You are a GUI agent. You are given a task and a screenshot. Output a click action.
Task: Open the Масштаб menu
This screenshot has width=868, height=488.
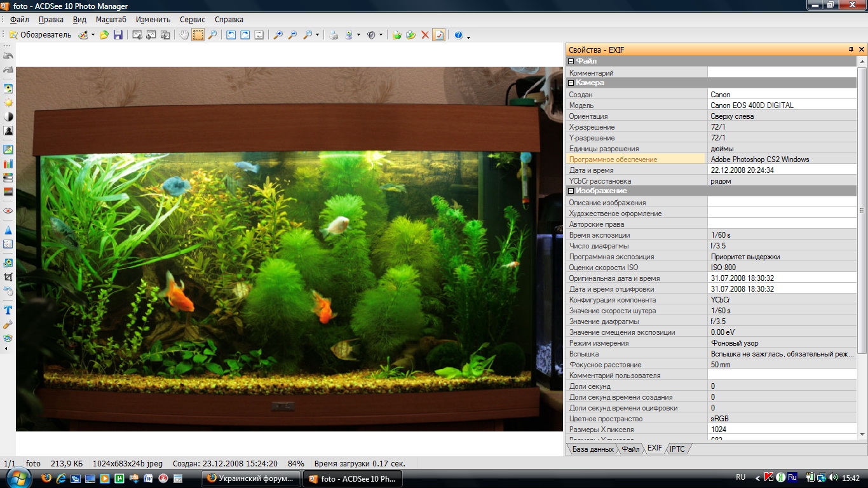tap(111, 20)
